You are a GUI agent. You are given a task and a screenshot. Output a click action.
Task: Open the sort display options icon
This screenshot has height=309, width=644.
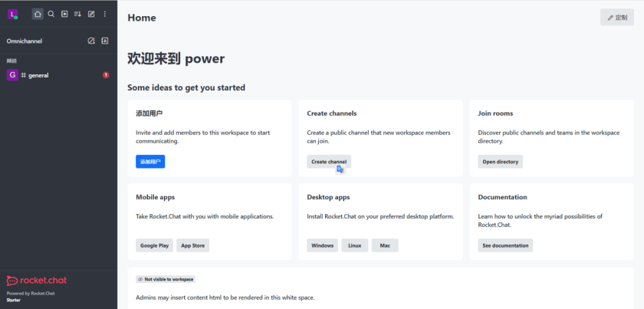tap(77, 14)
